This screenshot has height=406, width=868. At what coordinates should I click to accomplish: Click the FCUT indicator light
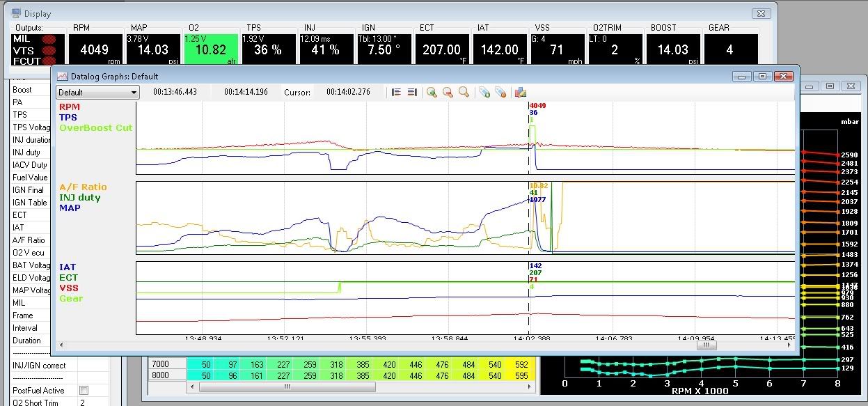coord(49,61)
